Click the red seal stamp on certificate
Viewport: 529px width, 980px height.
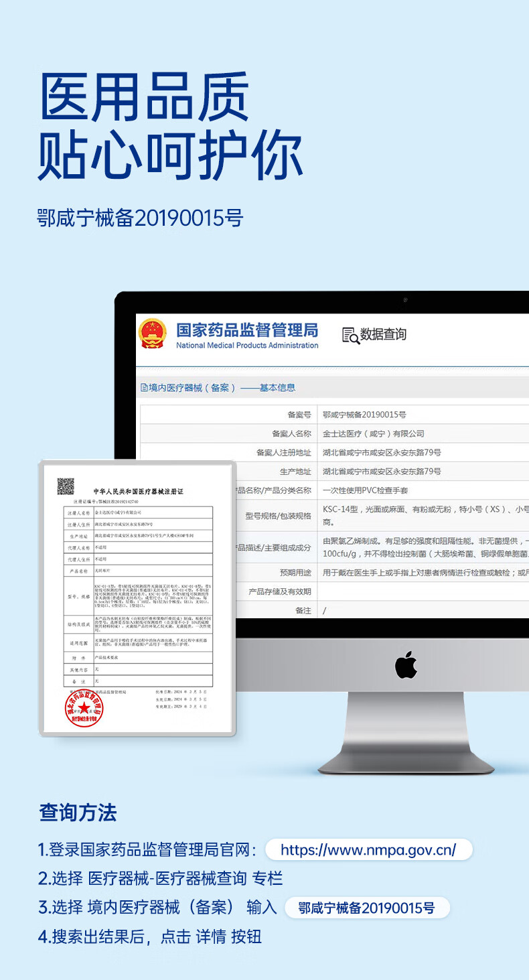click(x=84, y=707)
